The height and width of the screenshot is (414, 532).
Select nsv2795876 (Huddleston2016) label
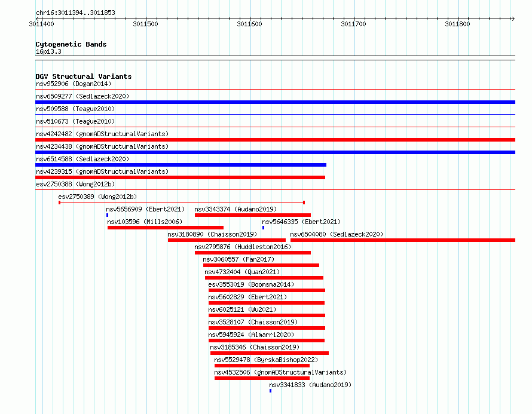click(243, 247)
